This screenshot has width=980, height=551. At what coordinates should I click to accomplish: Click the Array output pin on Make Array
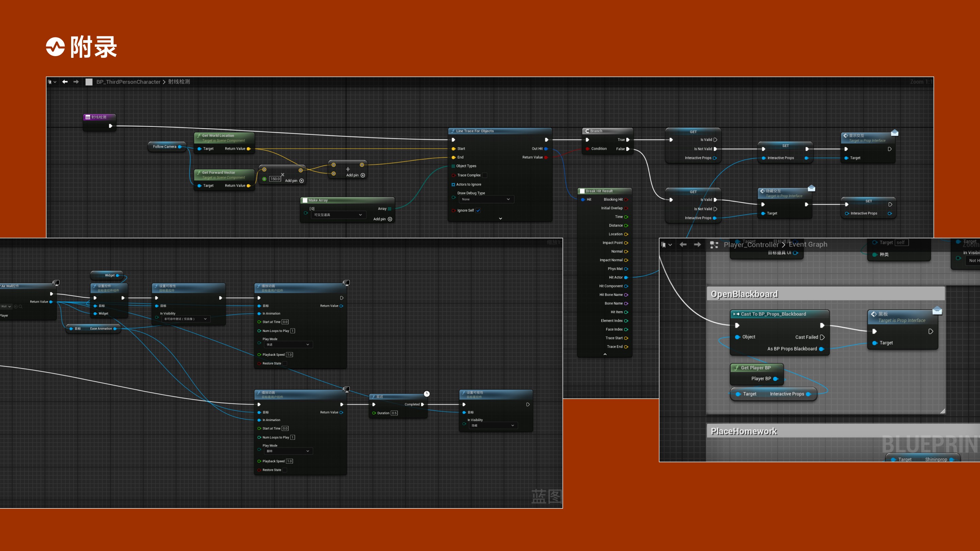pyautogui.click(x=390, y=209)
